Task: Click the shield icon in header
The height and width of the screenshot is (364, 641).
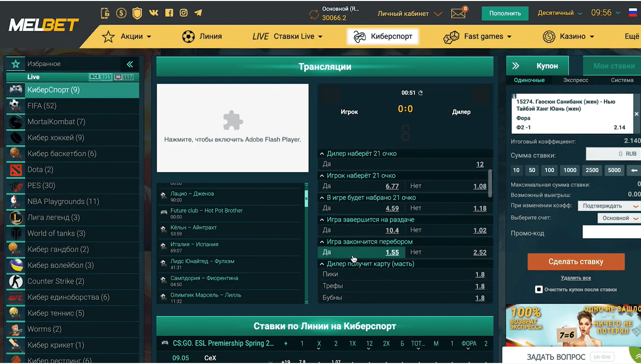Action: coord(137,13)
